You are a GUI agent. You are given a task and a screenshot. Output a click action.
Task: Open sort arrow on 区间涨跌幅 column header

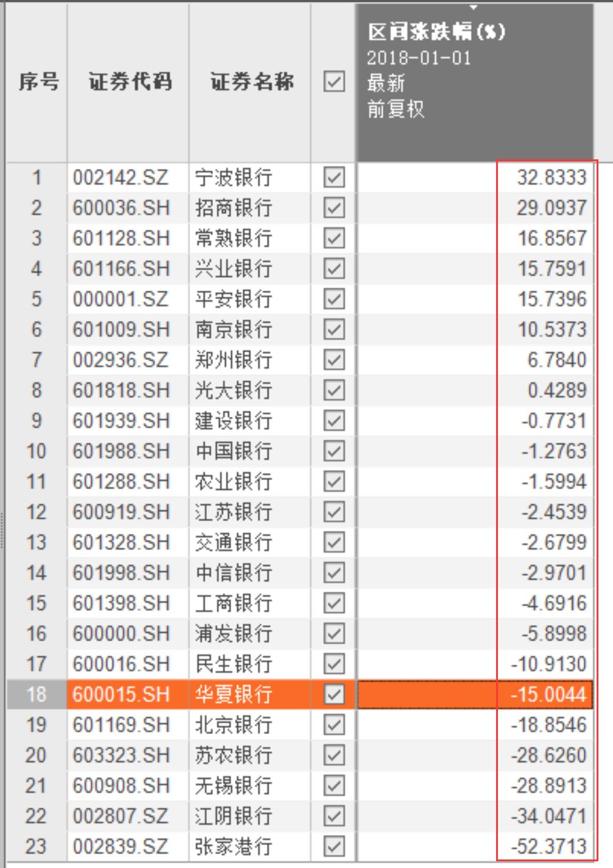click(x=474, y=8)
